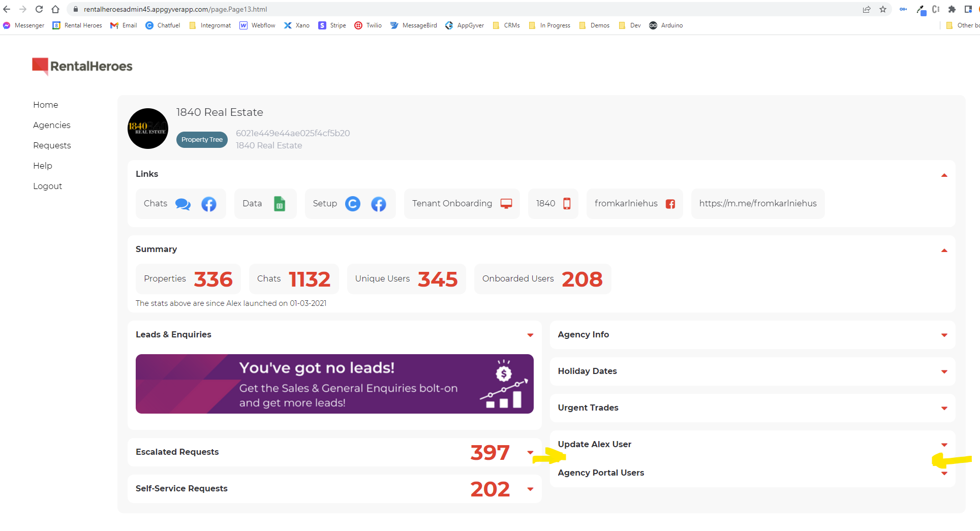The image size is (980, 531).
Task: Open Requests in the sidebar
Action: (x=52, y=145)
